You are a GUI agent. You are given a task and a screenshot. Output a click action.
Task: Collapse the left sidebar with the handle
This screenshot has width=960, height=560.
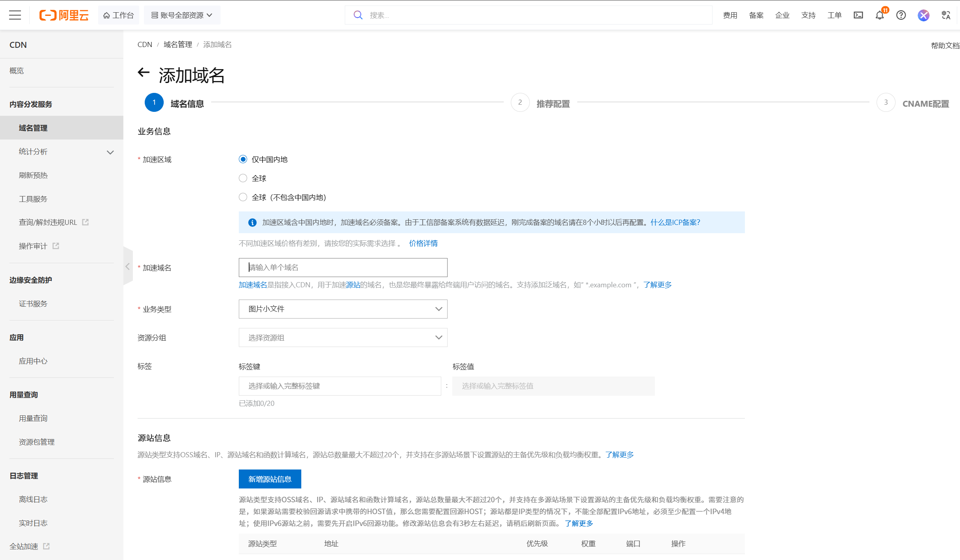click(x=127, y=266)
